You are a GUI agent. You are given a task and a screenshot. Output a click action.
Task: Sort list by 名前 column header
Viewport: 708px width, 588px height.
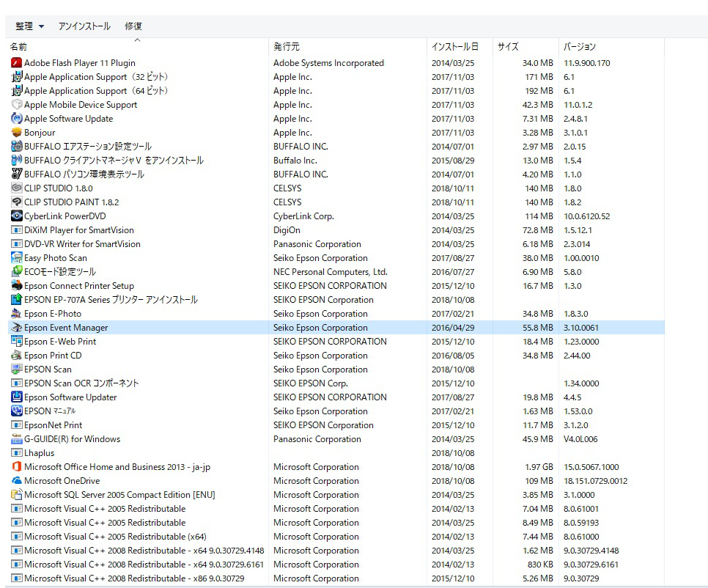(x=19, y=47)
